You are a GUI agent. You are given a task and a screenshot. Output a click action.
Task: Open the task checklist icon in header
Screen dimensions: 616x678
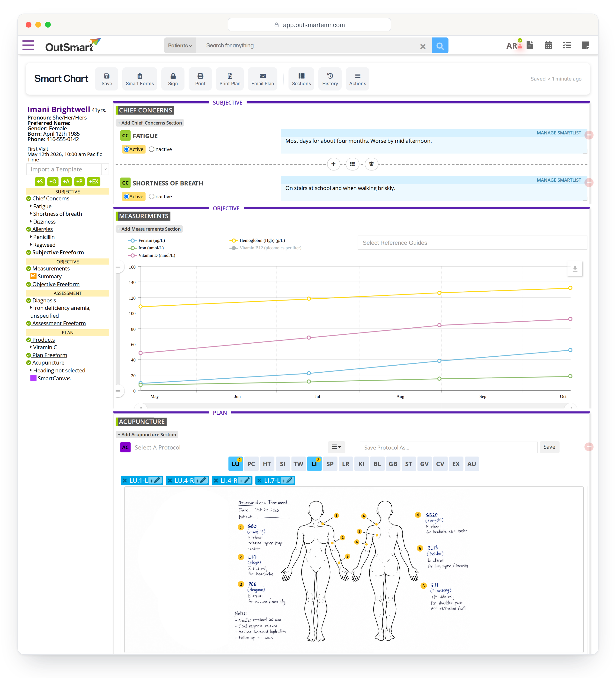(x=567, y=45)
